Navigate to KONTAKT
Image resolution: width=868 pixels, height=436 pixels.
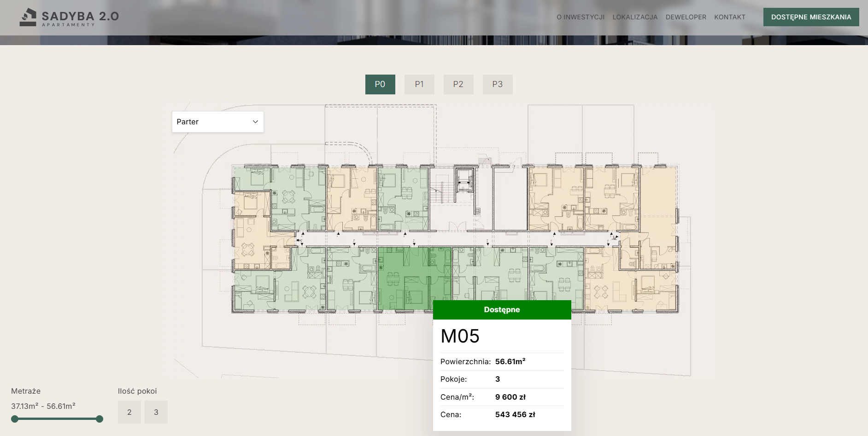(730, 17)
